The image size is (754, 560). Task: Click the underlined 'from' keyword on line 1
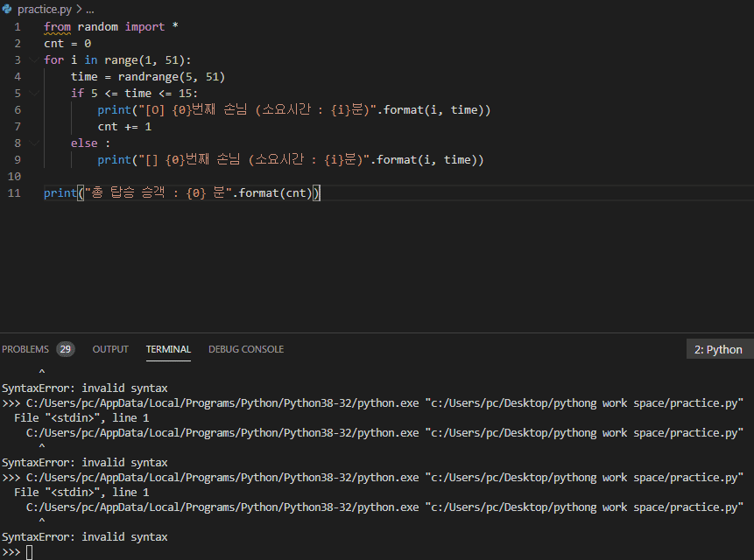click(57, 27)
